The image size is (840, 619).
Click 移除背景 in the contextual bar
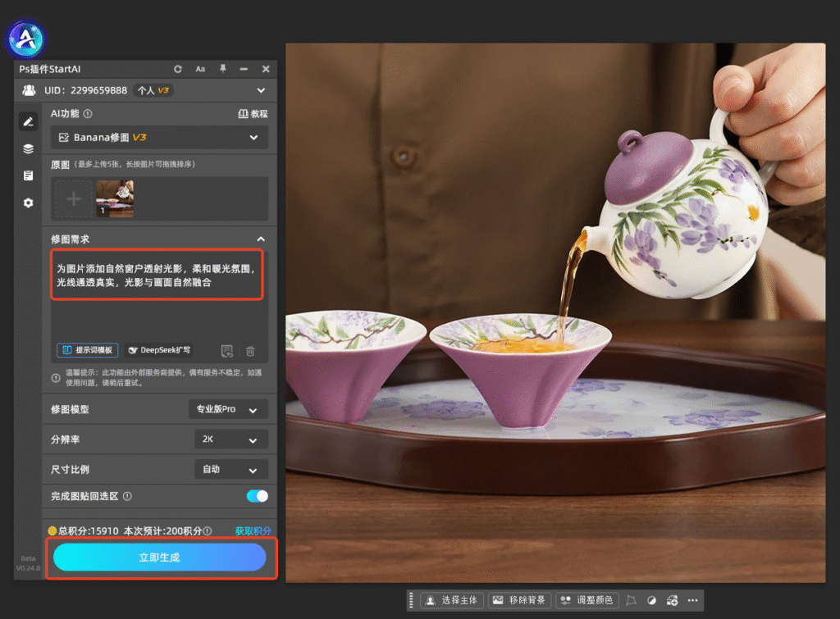pos(519,600)
